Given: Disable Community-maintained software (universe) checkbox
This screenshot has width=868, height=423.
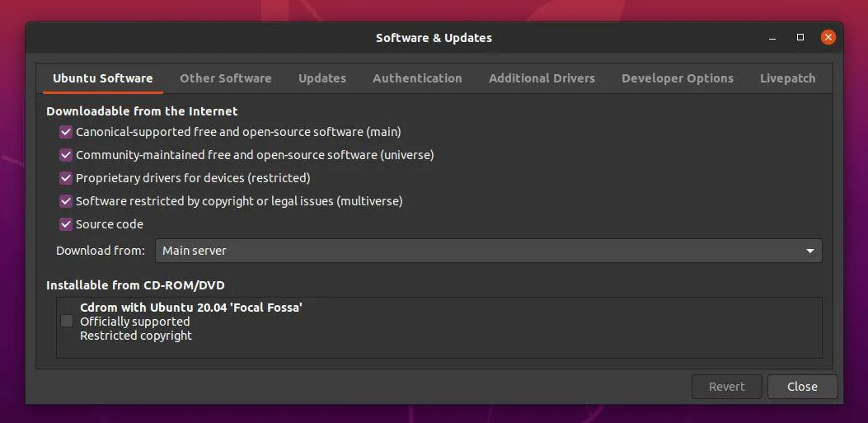Looking at the screenshot, I should tap(66, 155).
